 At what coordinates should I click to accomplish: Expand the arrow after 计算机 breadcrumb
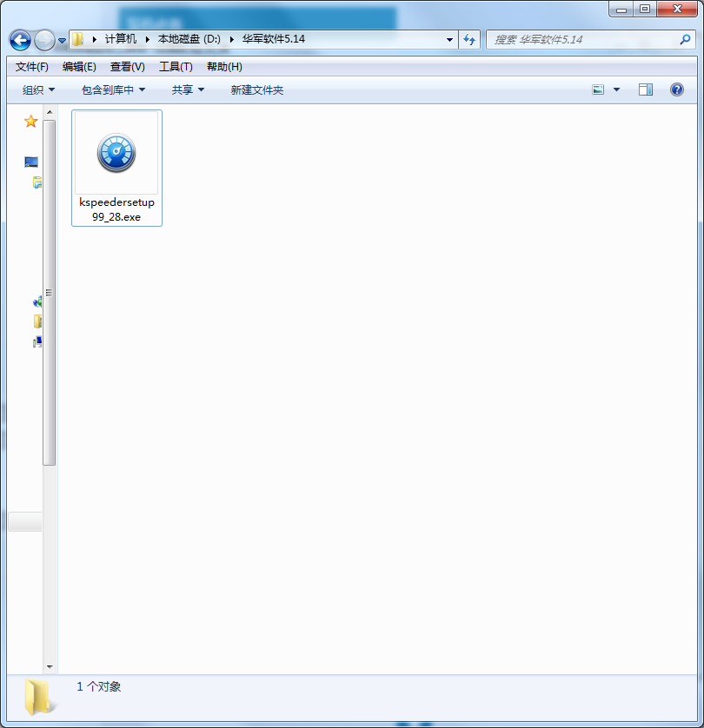click(x=147, y=39)
